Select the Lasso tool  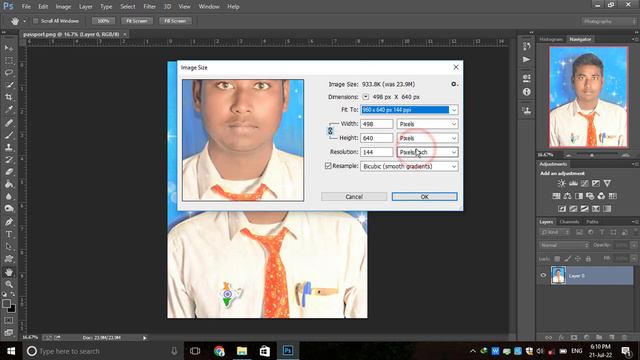pos(9,73)
